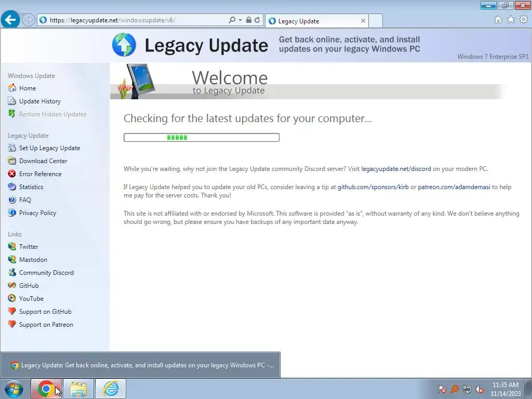Screen dimensions: 532x399
Task: Click the FAQ question mark icon
Action: [12, 200]
